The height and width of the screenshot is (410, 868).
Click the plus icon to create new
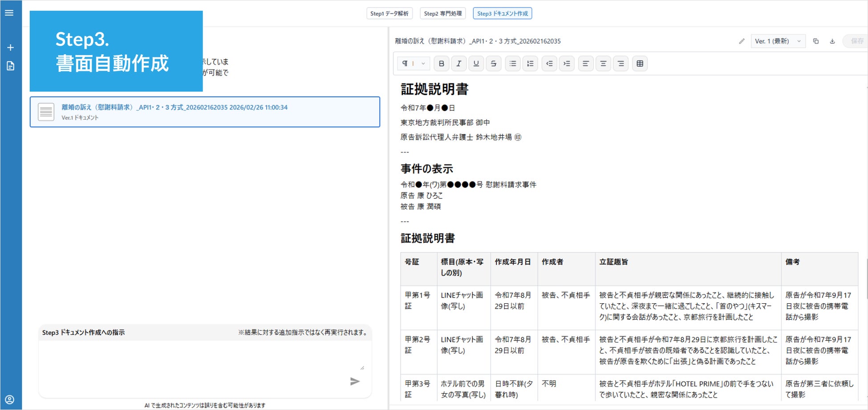tap(11, 48)
